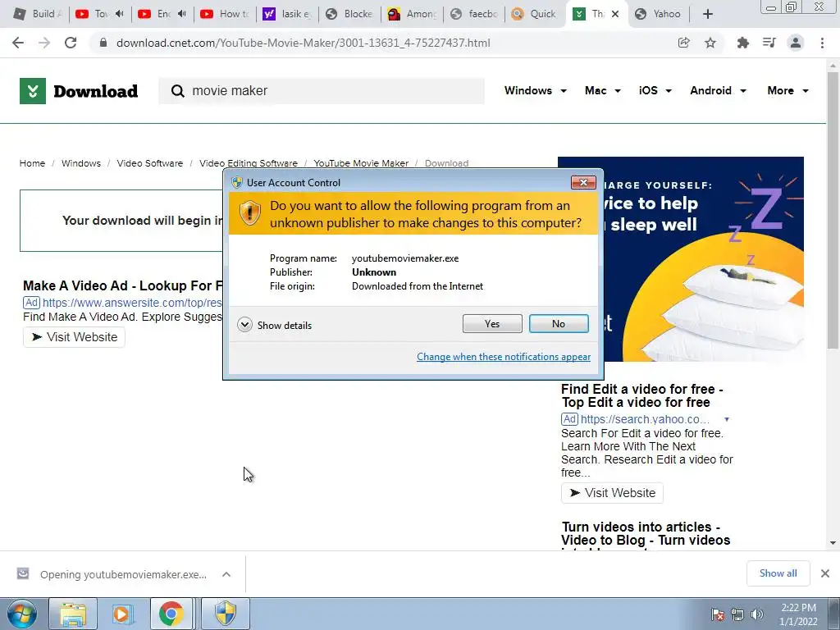The width and height of the screenshot is (840, 630).
Task: Click Change when these notifications appear
Action: [x=504, y=357]
